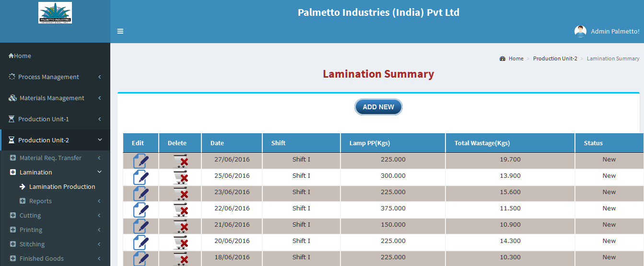This screenshot has height=266, width=644.
Task: Select Reports under Lamination
Action: coord(40,201)
